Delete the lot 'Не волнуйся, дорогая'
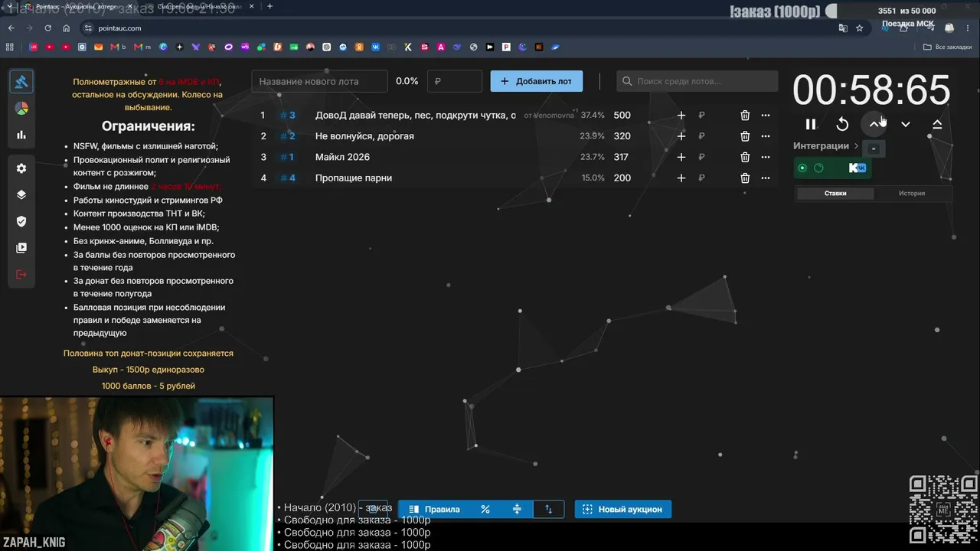Viewport: 980px width, 551px height. point(745,136)
